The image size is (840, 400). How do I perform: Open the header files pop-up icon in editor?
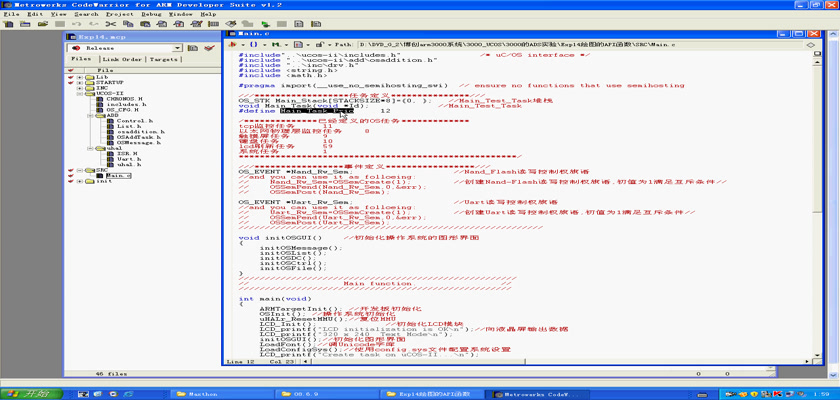[232, 44]
